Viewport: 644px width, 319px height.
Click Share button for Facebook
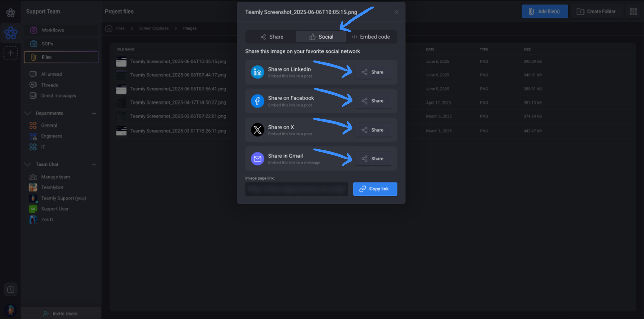point(373,101)
